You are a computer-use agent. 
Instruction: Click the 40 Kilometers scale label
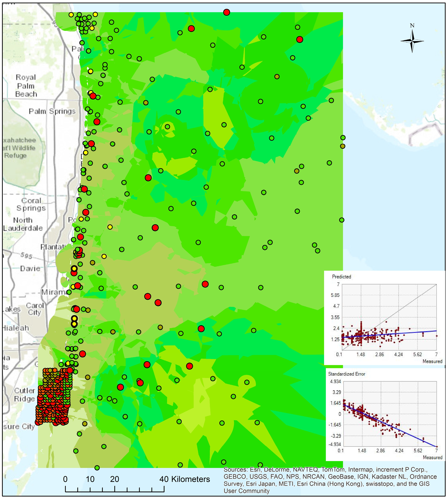[185, 479]
